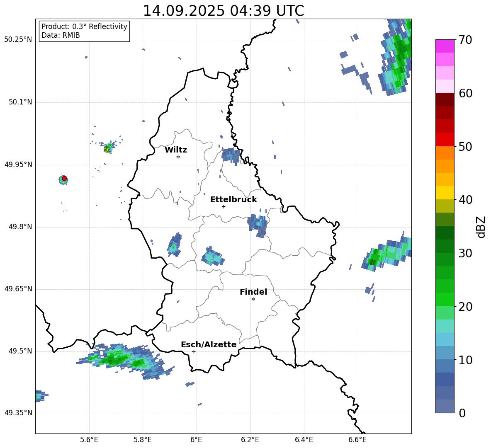This screenshot has width=491, height=448.
Task: Click the 6.2°E longitude label
Action: click(250, 440)
